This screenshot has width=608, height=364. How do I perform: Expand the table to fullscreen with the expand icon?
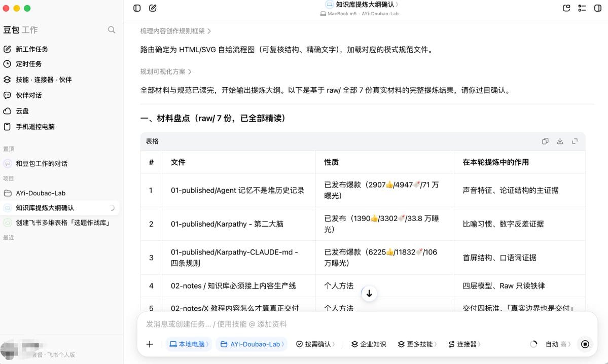tap(575, 141)
